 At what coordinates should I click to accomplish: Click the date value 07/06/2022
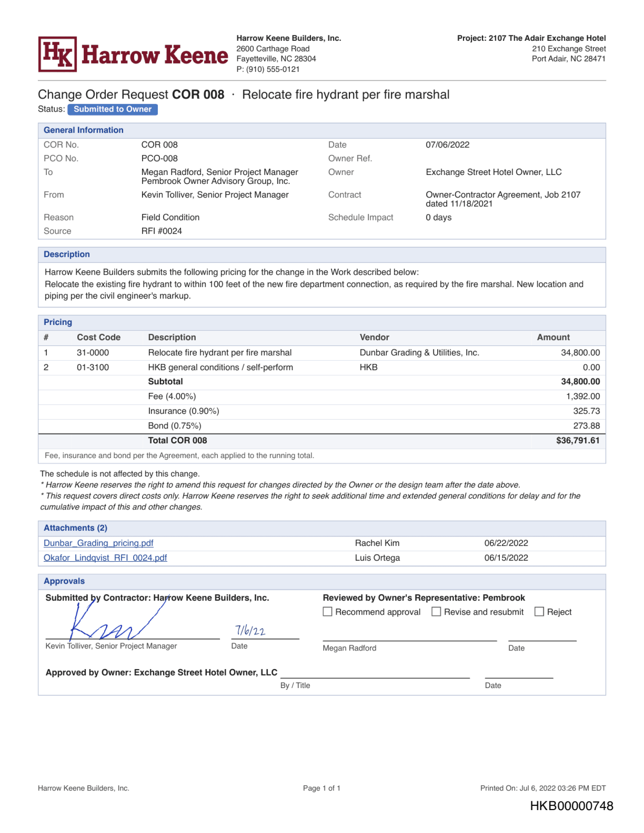click(x=448, y=145)
